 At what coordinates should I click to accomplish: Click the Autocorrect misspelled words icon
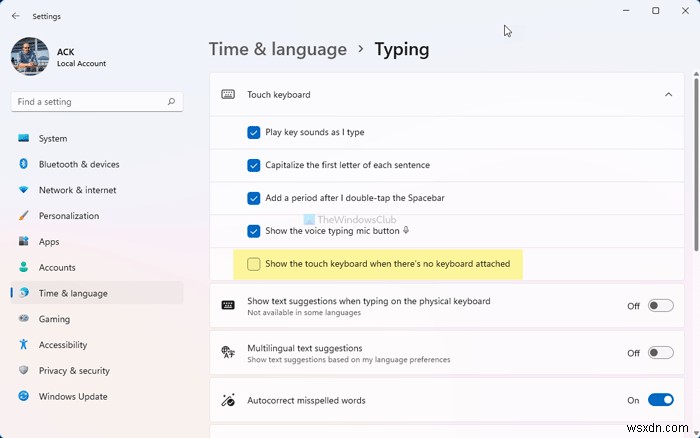coord(228,400)
